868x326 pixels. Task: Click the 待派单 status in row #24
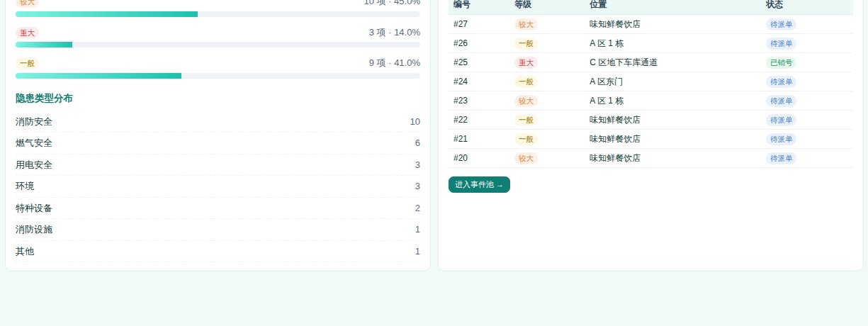click(781, 81)
